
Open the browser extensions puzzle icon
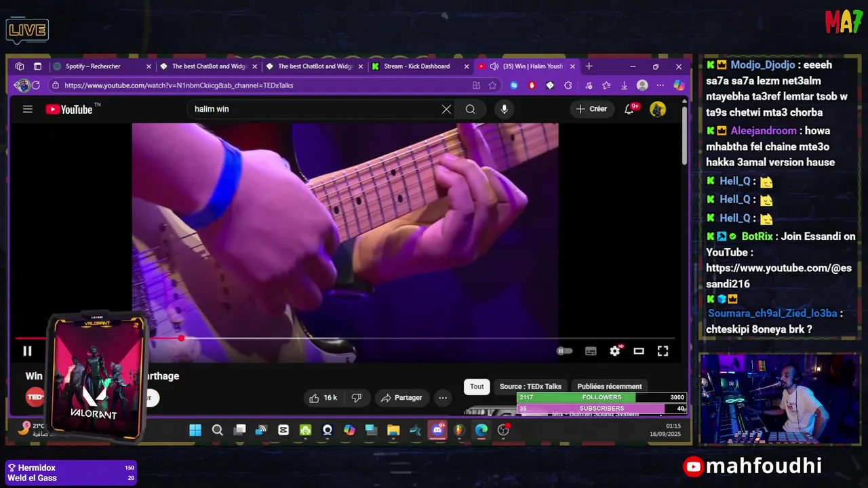click(568, 85)
